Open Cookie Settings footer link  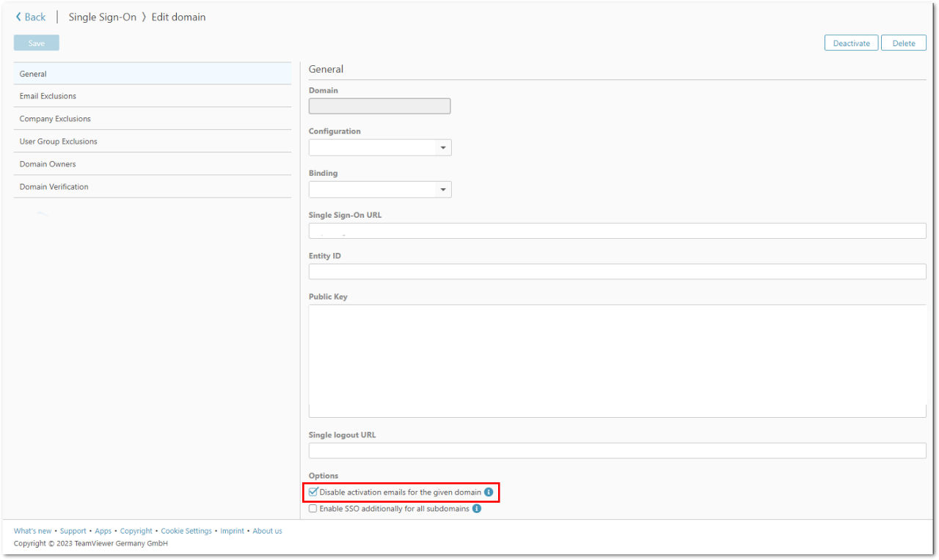pyautogui.click(x=186, y=531)
